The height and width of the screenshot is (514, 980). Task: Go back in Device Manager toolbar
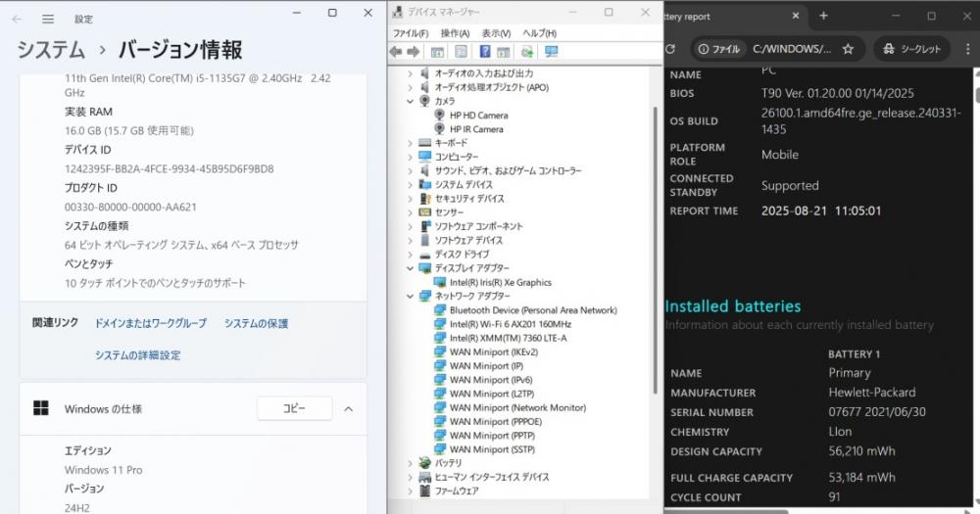pyautogui.click(x=396, y=52)
